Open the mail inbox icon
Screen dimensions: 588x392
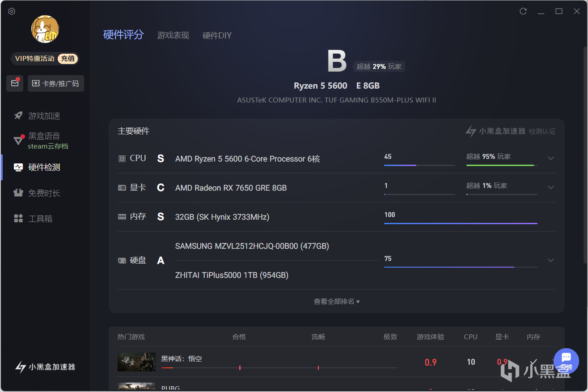(x=15, y=83)
